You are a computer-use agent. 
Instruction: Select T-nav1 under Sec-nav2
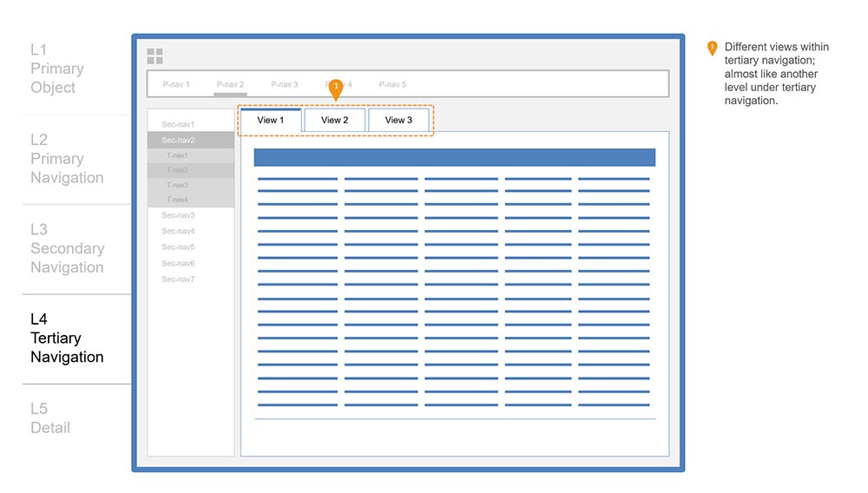point(177,155)
